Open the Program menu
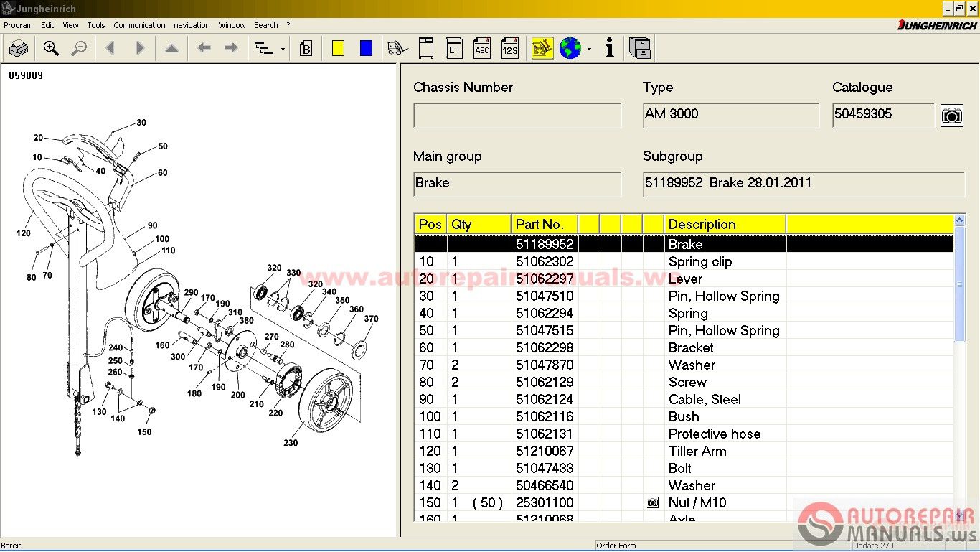Image resolution: width=980 pixels, height=552 pixels. tap(18, 25)
